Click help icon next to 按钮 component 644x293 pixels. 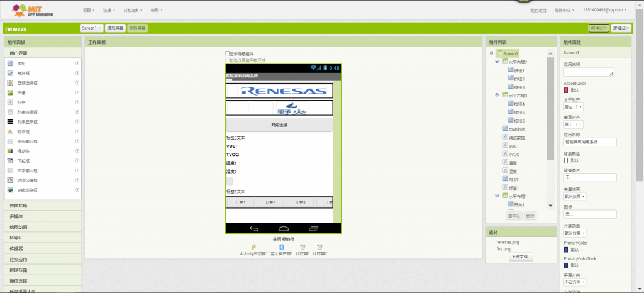pos(77,64)
